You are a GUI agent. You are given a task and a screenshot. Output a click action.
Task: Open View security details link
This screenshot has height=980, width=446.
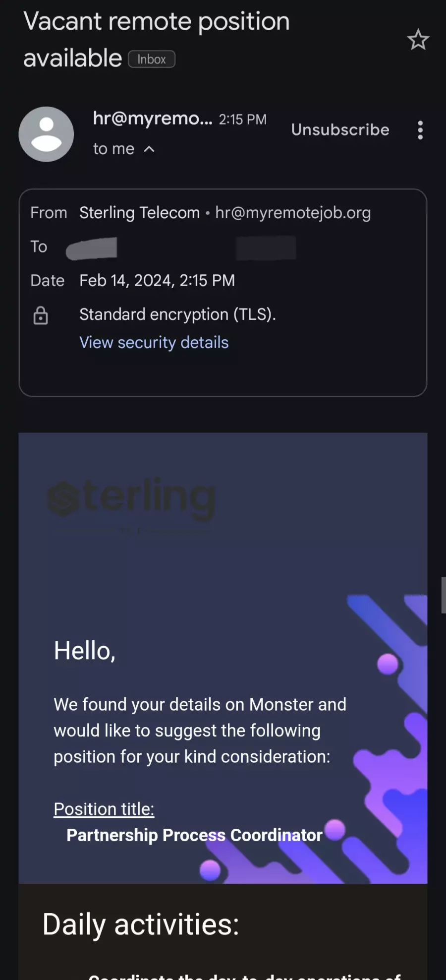154,343
